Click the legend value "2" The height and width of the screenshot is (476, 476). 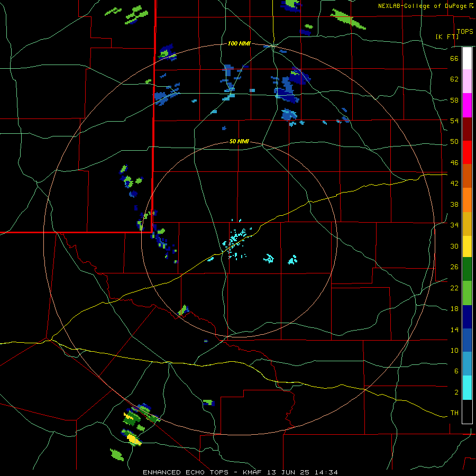(x=456, y=392)
